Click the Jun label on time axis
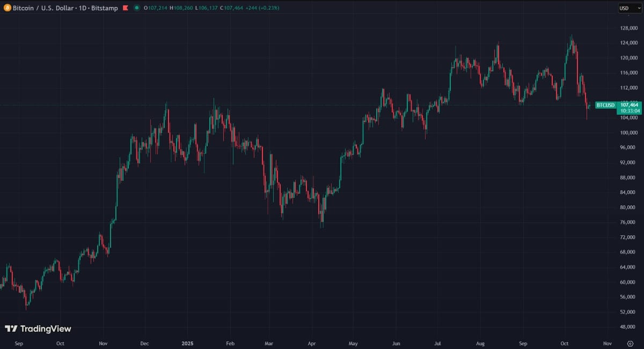 pos(396,343)
